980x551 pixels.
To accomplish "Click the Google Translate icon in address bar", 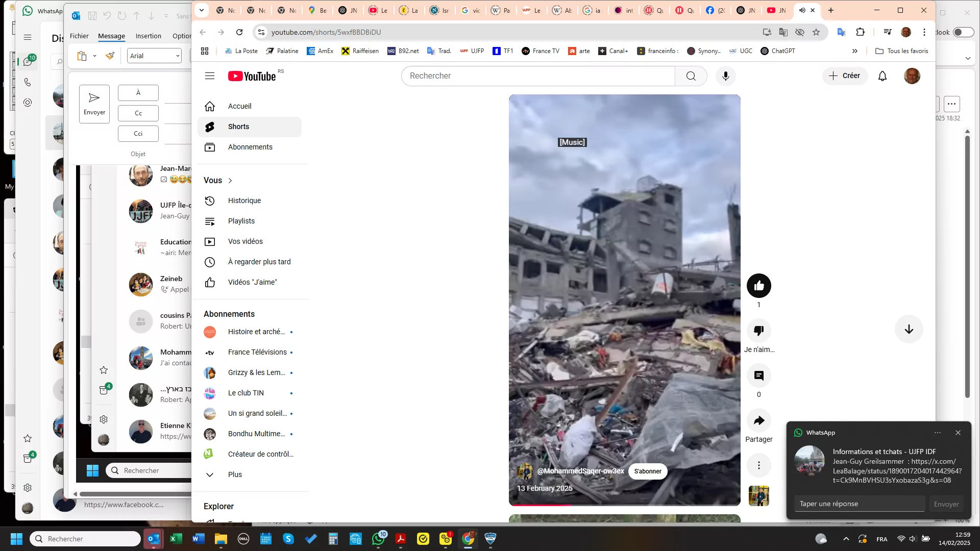I will pos(783,32).
